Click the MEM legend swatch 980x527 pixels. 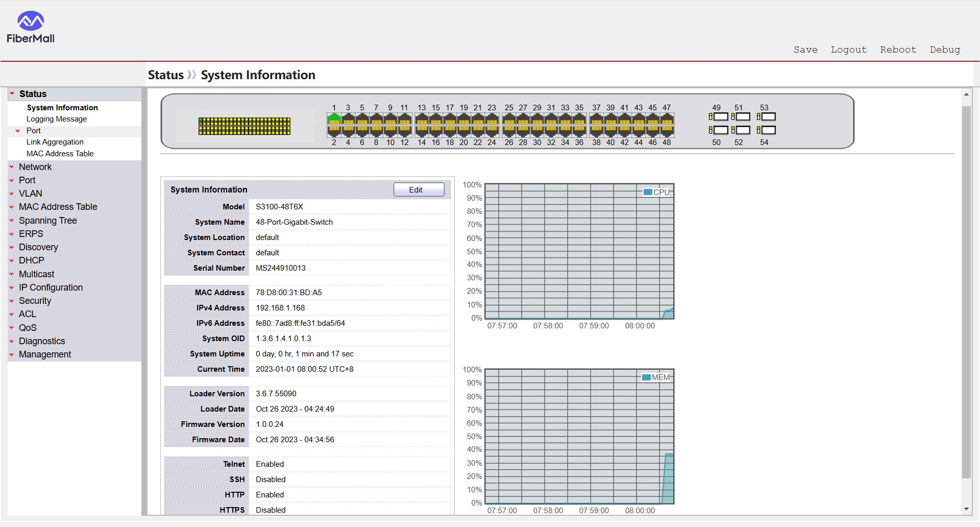(646, 377)
